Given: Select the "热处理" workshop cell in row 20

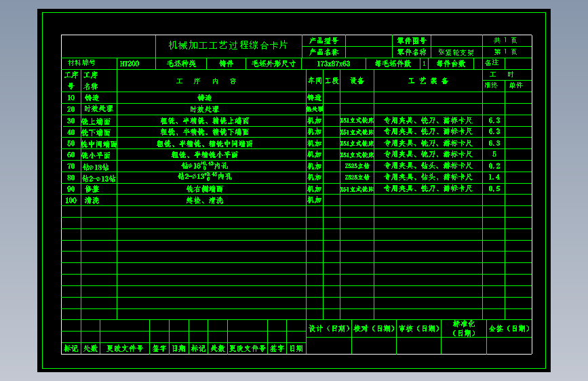Looking at the screenshot, I should pos(315,109).
